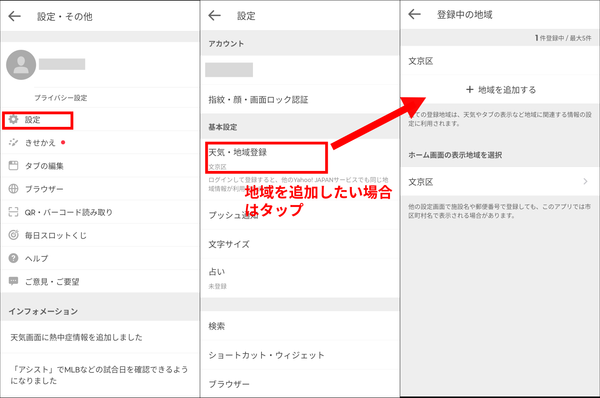
Task: Tap the blurred account name under アカウント
Action: coord(229,70)
